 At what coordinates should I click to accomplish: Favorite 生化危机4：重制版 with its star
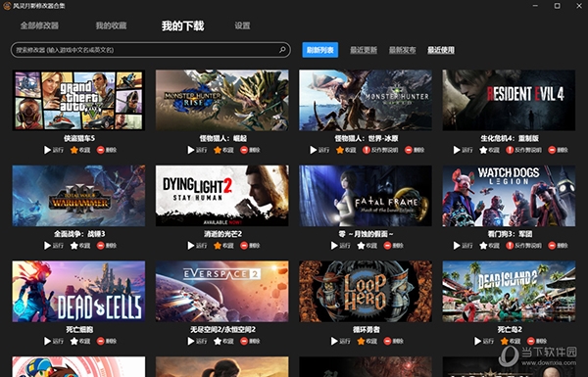(489, 150)
